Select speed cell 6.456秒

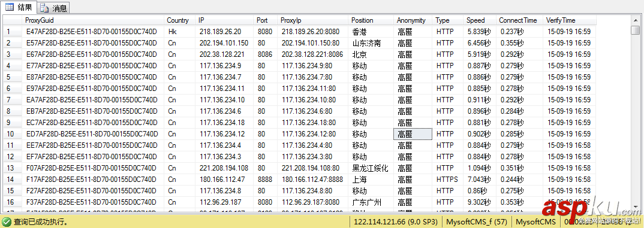pyautogui.click(x=479, y=43)
